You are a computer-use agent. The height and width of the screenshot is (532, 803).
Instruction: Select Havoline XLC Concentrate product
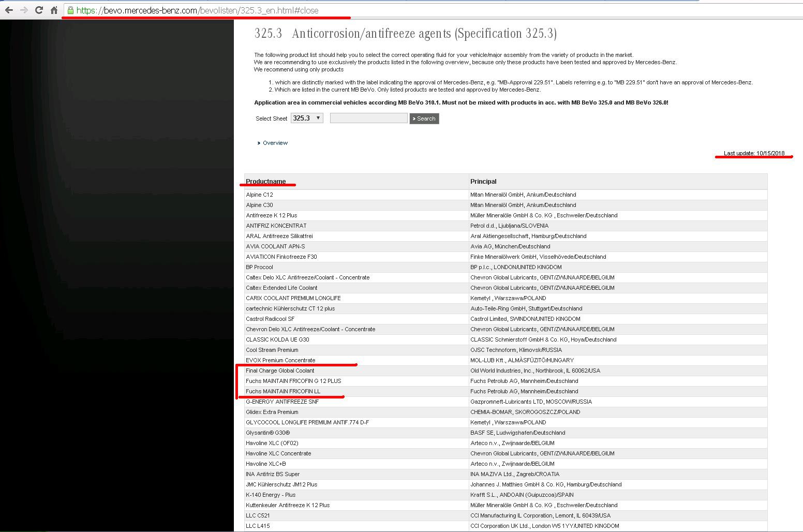coord(278,453)
